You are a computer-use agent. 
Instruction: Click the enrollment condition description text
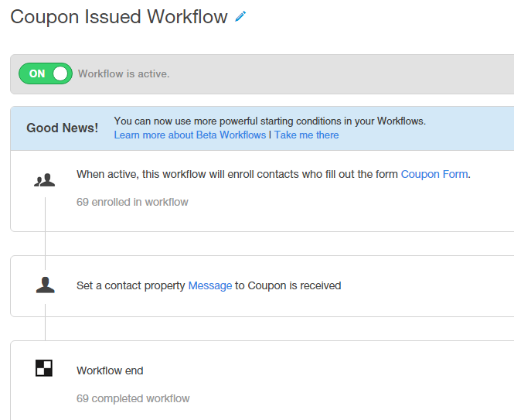(x=274, y=174)
